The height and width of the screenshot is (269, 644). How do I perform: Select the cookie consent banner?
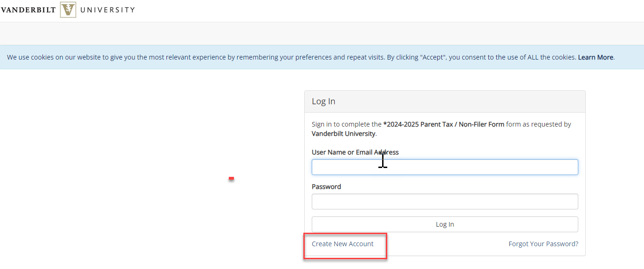322,57
